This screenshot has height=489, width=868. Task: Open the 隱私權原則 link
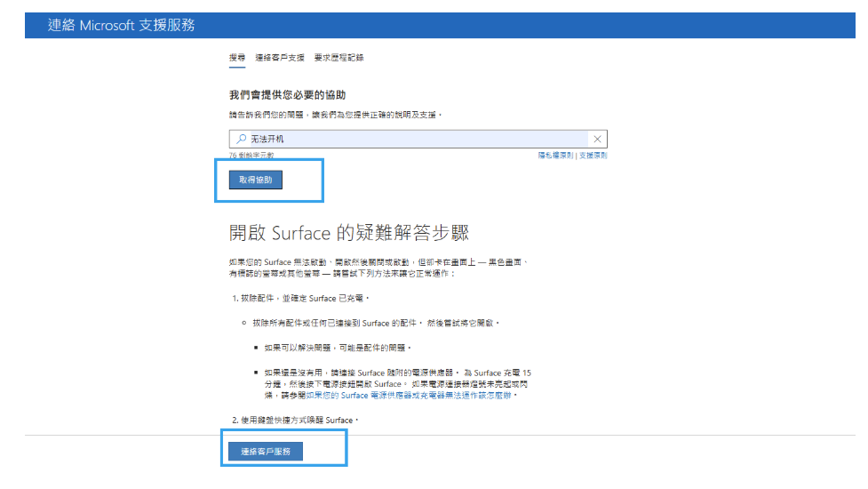pos(555,156)
